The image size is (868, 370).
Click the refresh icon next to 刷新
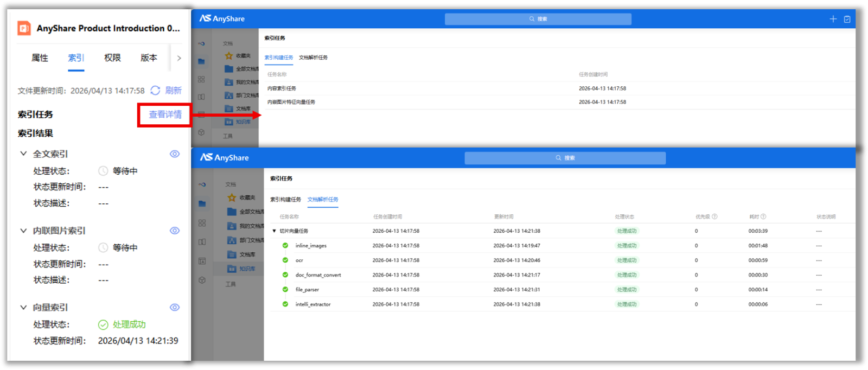(155, 91)
